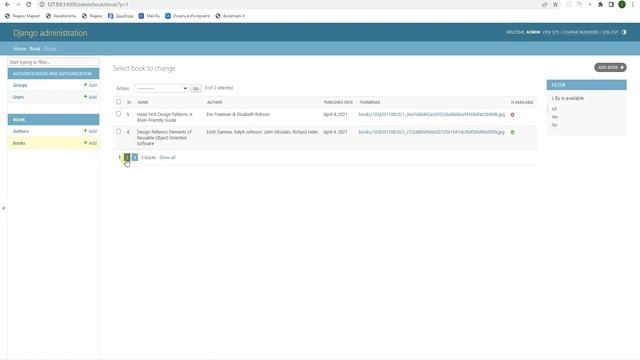Add a new Author via Add link
Image resolution: width=640 pixels, height=360 pixels.
(x=90, y=131)
